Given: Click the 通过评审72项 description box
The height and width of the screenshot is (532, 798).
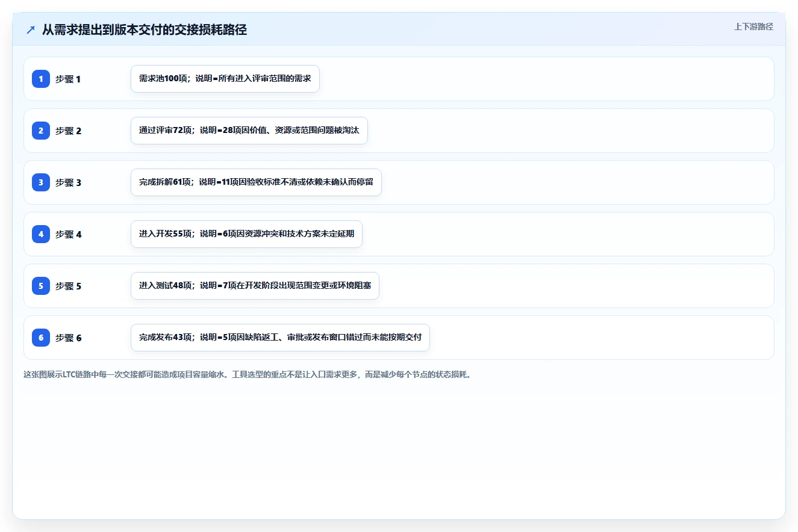Looking at the screenshot, I should pyautogui.click(x=249, y=131).
